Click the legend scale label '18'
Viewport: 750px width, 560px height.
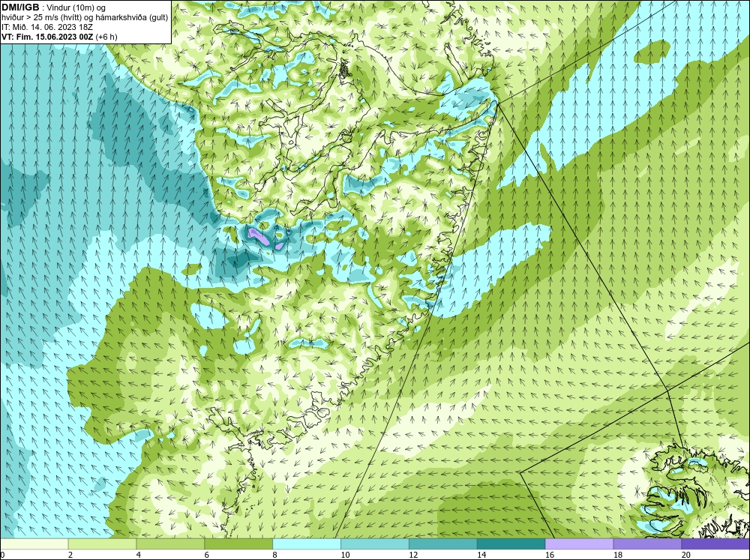(x=617, y=555)
